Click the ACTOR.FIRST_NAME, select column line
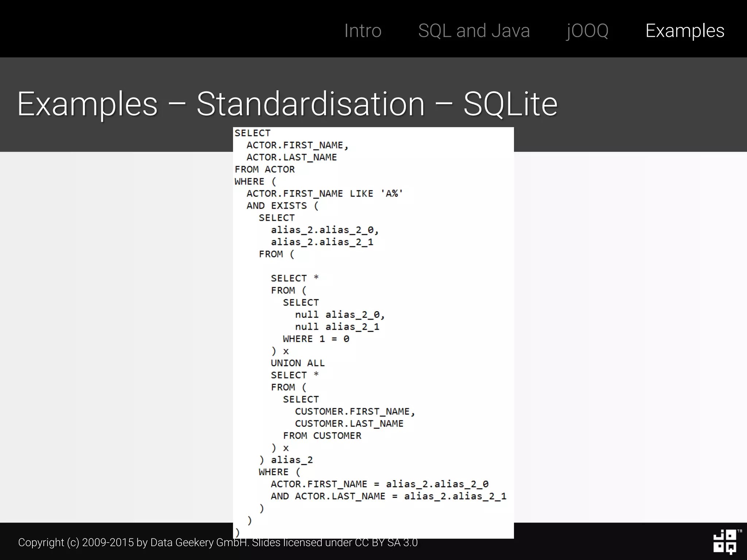747x560 pixels. point(297,145)
